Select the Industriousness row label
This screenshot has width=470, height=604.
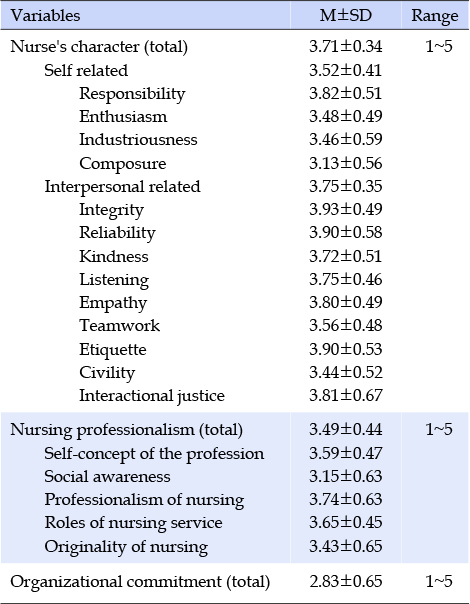(138, 139)
